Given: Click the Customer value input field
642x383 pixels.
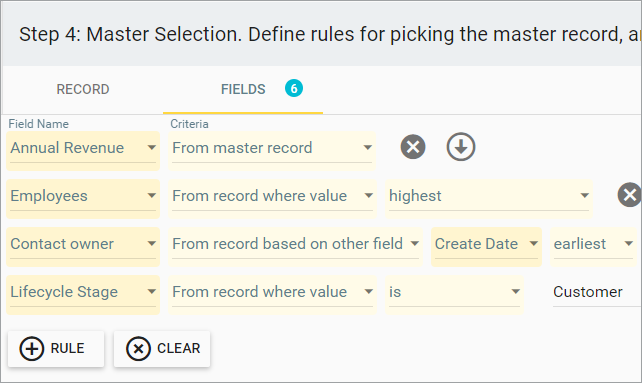Looking at the screenshot, I should 597,292.
